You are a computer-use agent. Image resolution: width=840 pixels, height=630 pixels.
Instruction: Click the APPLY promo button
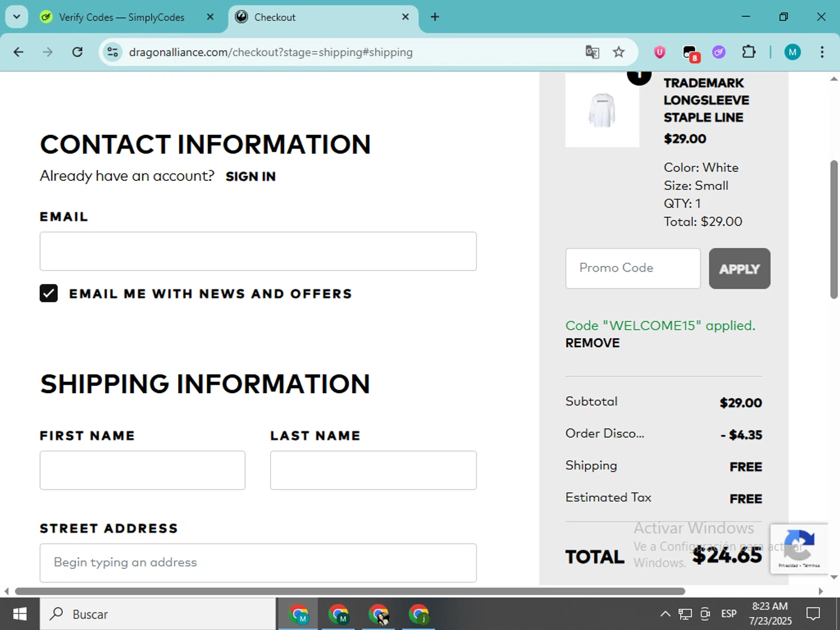coord(739,269)
